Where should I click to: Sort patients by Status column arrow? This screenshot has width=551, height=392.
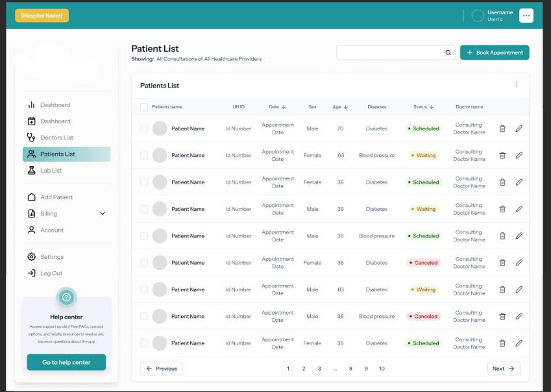431,107
